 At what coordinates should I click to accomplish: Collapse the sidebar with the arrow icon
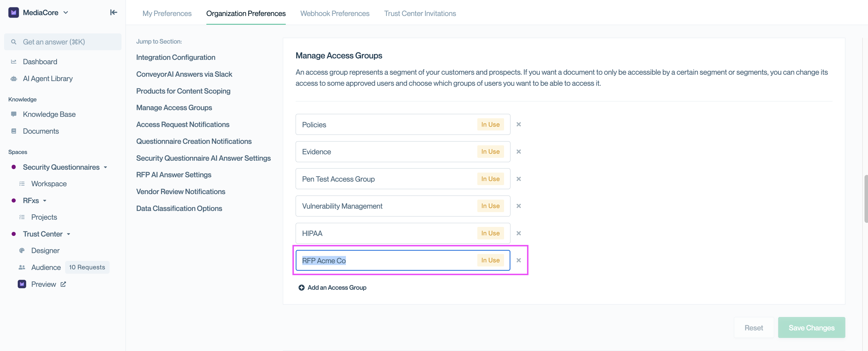[114, 12]
